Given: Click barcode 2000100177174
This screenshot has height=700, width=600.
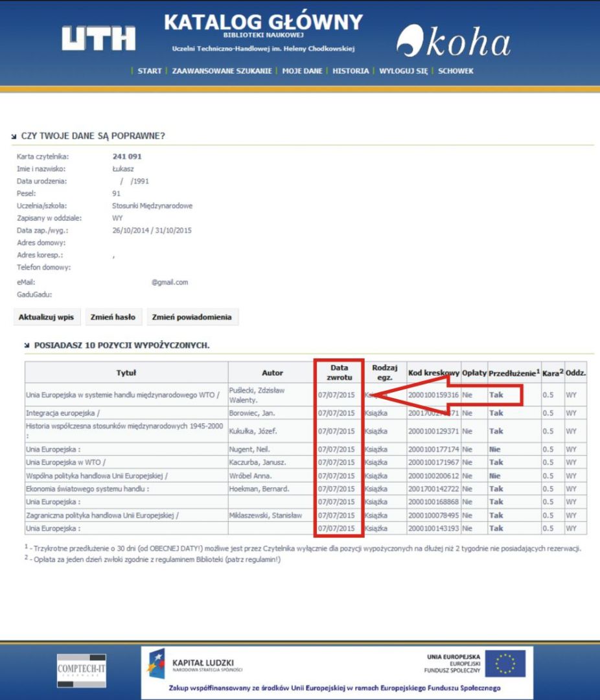Looking at the screenshot, I should 433,449.
